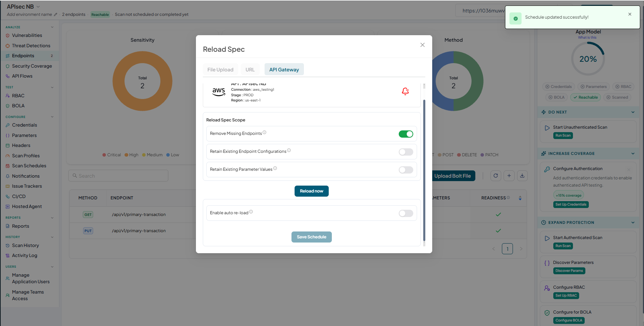Open Issue Trackers icon
Viewport: 644px width, 326px height.
point(8,186)
